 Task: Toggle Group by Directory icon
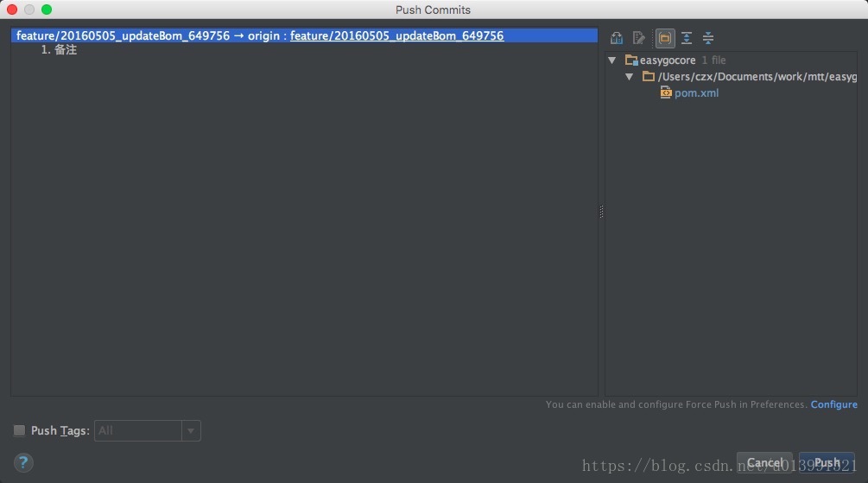665,38
